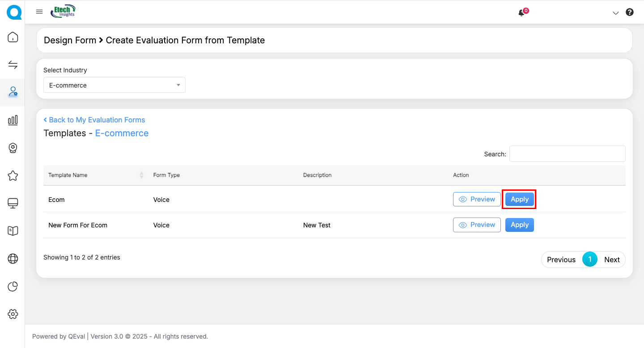The image size is (644, 348).
Task: Open the globe icon in sidebar
Action: point(13,259)
